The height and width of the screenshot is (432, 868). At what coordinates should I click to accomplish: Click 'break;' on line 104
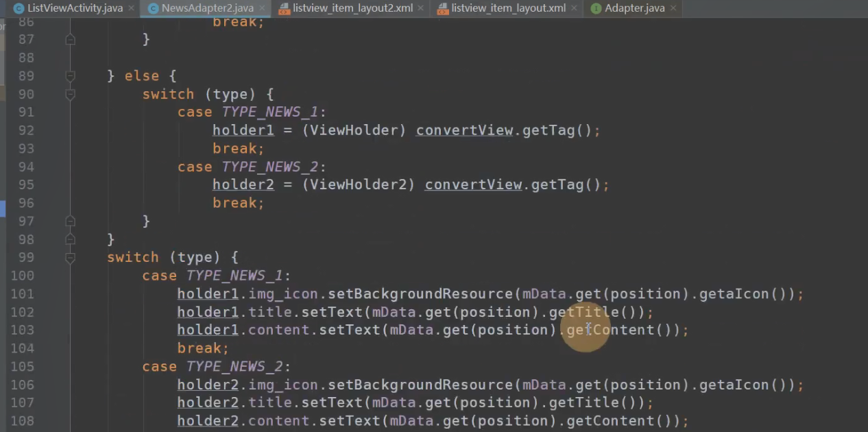click(203, 348)
